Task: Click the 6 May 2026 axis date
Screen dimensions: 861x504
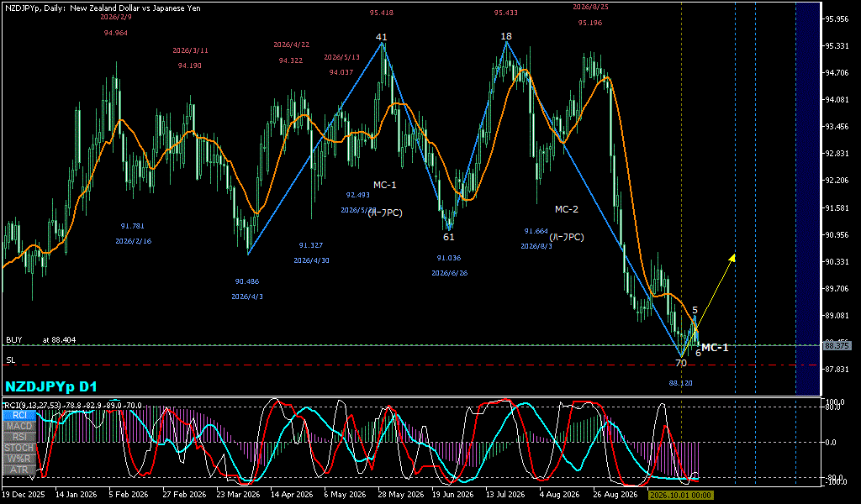Action: click(x=345, y=495)
